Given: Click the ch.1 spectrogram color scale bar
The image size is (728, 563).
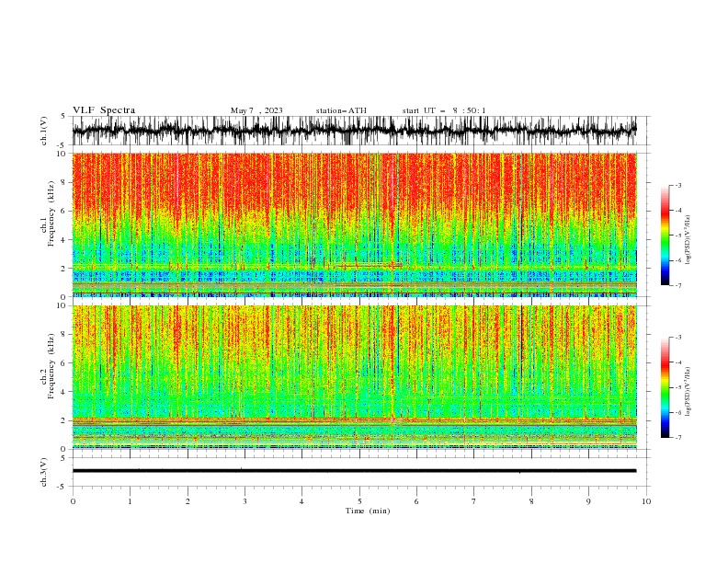Looking at the screenshot, I should click(x=665, y=236).
